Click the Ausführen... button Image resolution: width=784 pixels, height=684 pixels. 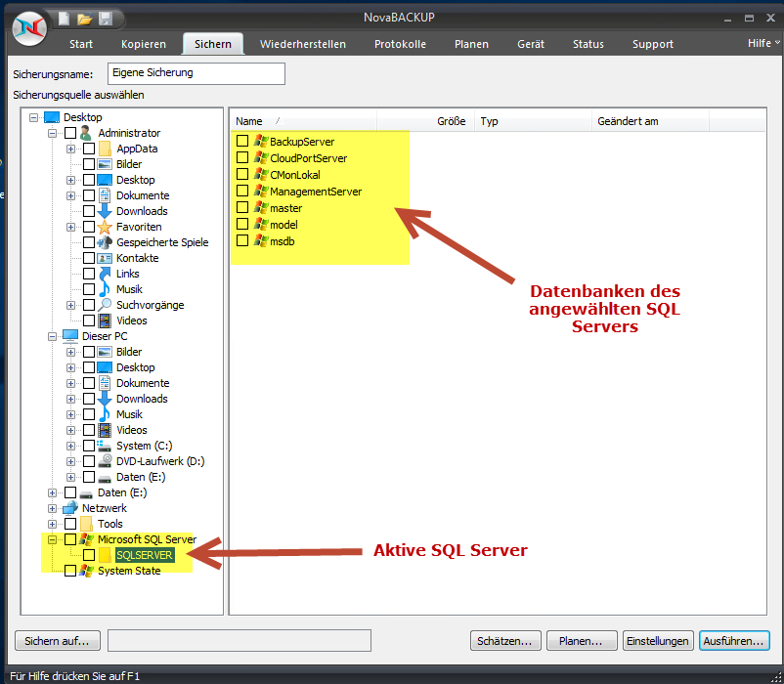(734, 641)
